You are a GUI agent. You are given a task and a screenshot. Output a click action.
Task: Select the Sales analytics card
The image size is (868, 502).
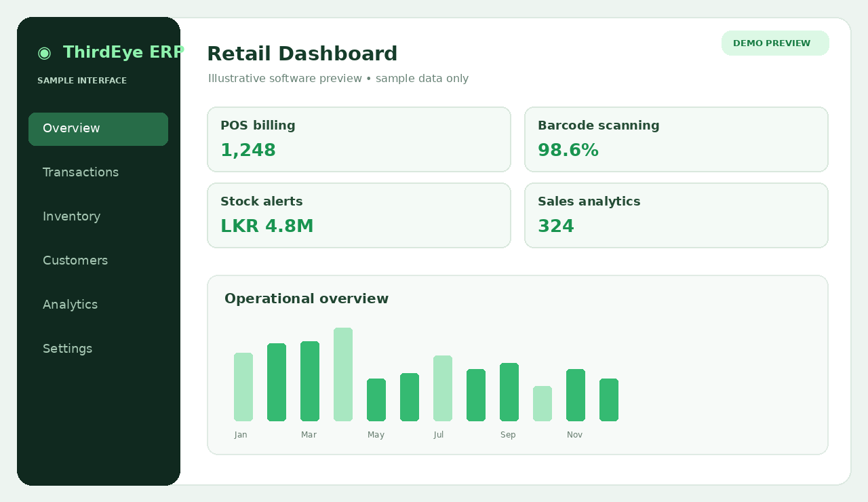[676, 215]
